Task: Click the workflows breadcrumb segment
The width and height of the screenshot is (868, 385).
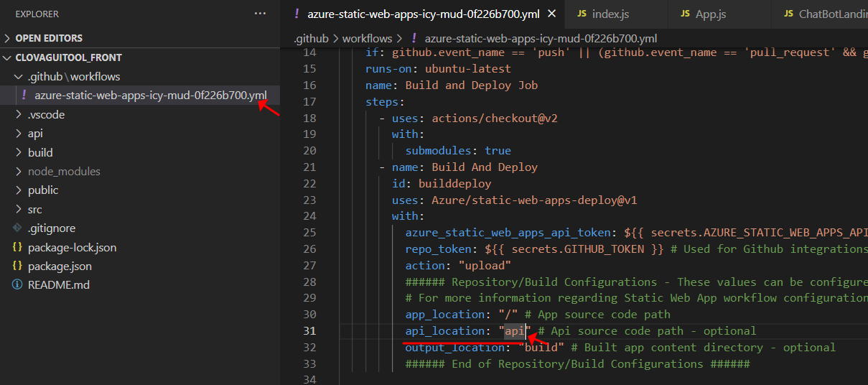Action: pos(367,38)
